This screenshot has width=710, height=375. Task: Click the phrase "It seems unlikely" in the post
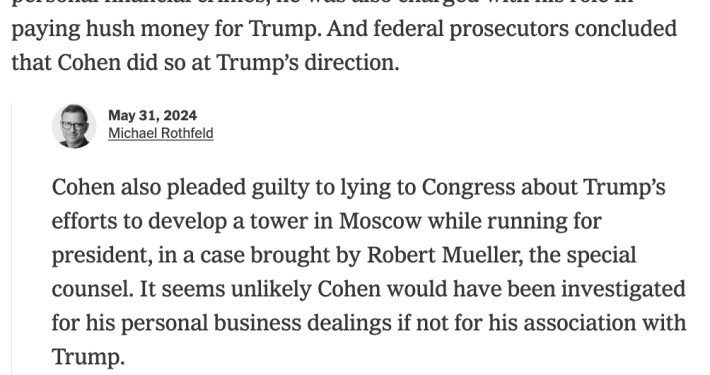(x=225, y=289)
